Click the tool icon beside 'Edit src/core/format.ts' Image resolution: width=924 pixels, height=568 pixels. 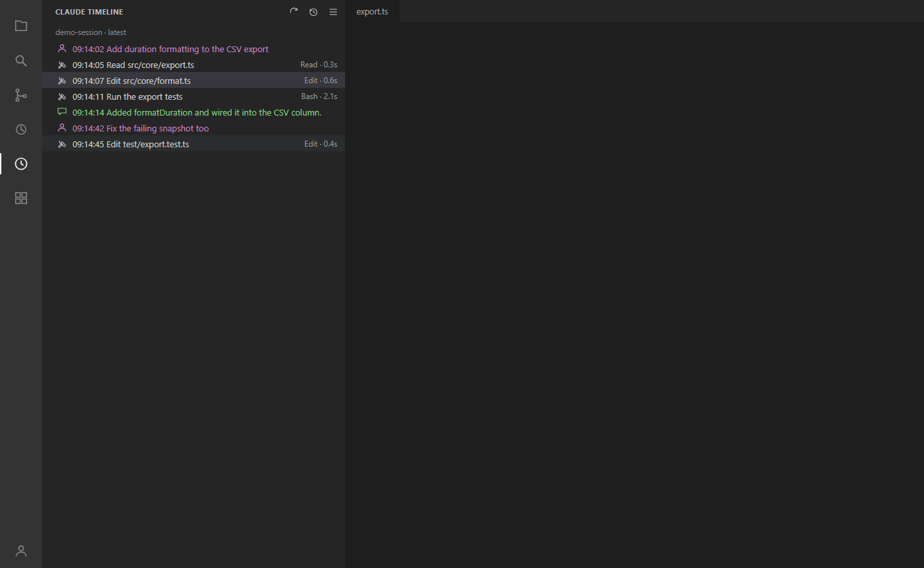tap(62, 81)
